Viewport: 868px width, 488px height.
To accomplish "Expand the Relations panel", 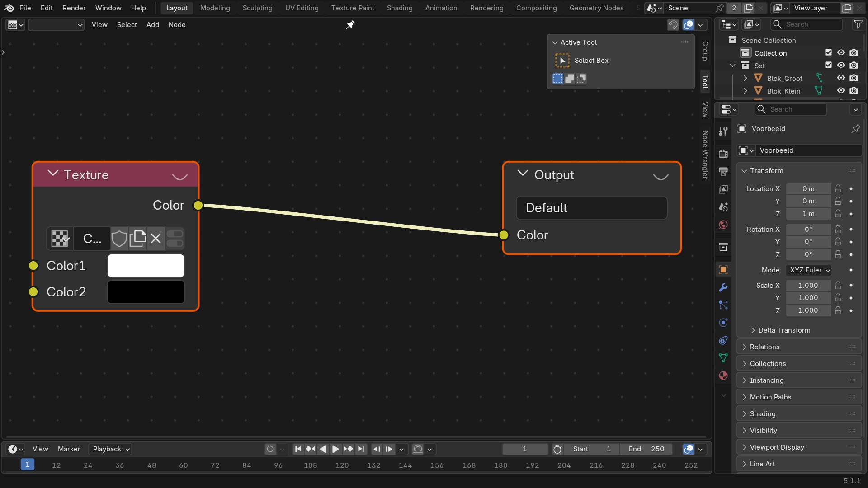I will click(x=799, y=347).
